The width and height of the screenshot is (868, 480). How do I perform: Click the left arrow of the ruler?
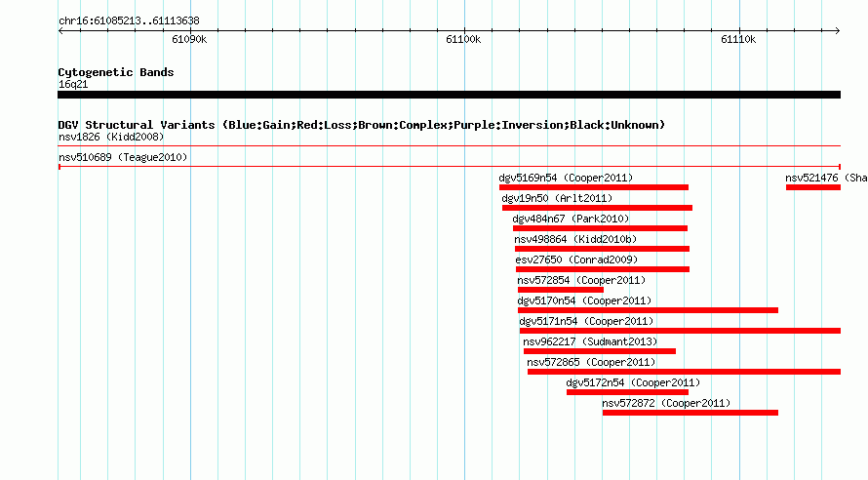click(60, 31)
